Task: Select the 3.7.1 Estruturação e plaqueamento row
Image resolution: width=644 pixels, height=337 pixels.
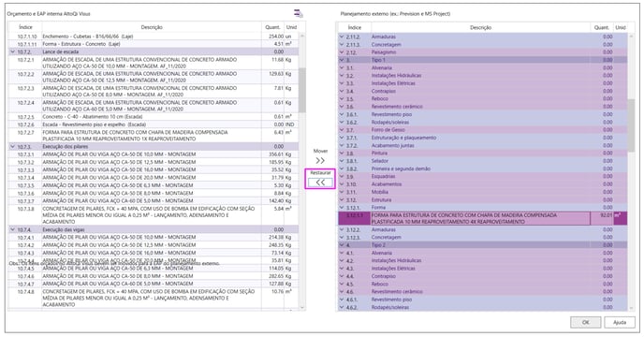Action: [x=483, y=138]
